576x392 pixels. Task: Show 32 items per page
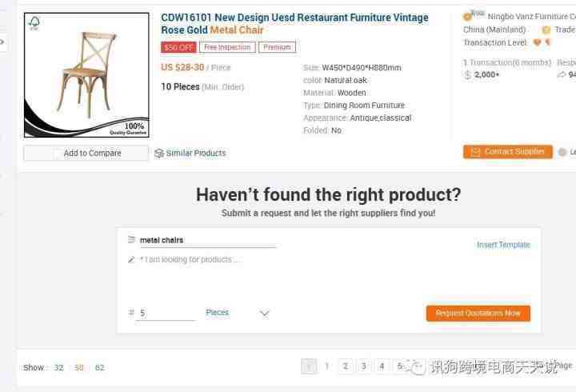click(58, 367)
